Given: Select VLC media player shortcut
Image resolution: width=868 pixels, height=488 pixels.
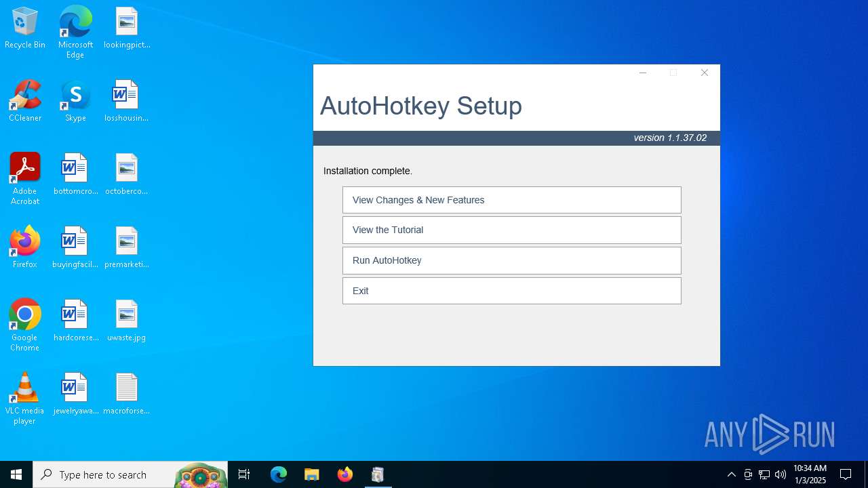Looking at the screenshot, I should [x=25, y=399].
